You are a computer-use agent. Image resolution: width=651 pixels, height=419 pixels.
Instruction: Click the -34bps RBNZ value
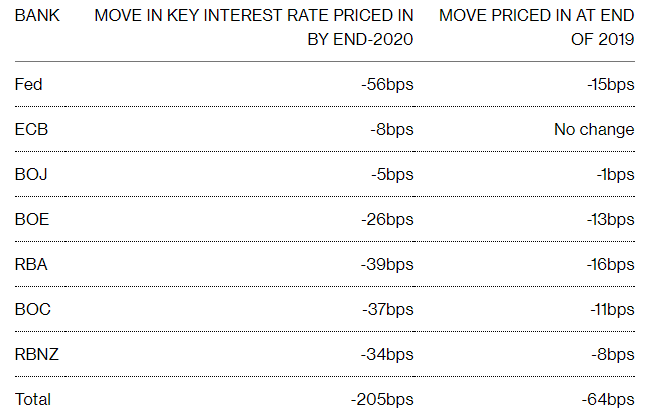pyautogui.click(x=387, y=355)
